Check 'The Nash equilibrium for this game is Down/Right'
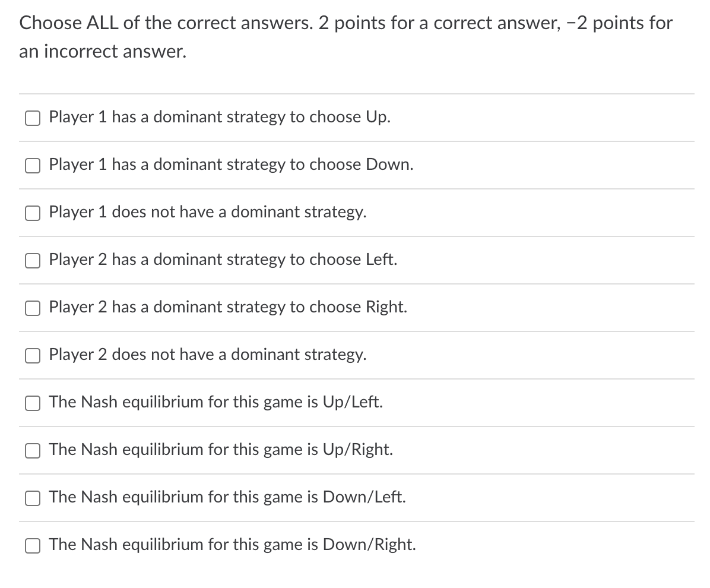Image resolution: width=710 pixels, height=588 pixels. click(33, 545)
